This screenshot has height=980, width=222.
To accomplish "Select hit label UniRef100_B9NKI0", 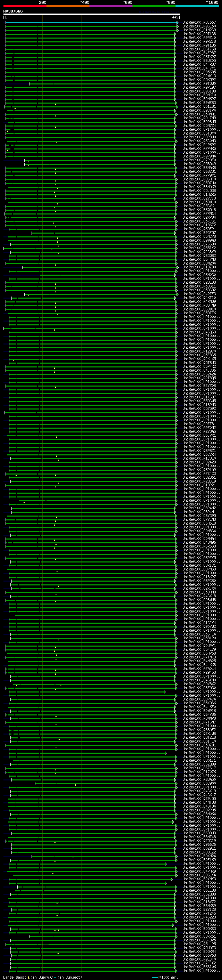I will [x=199, y=95].
